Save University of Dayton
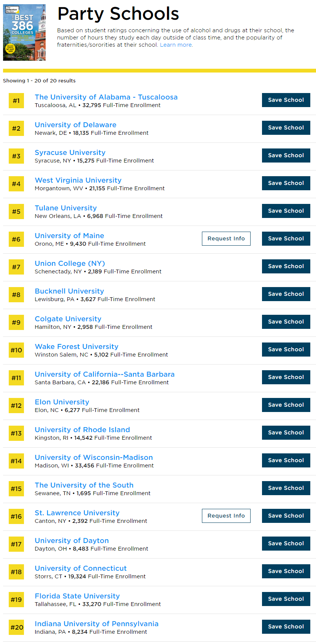The height and width of the screenshot is (644, 316). click(286, 543)
